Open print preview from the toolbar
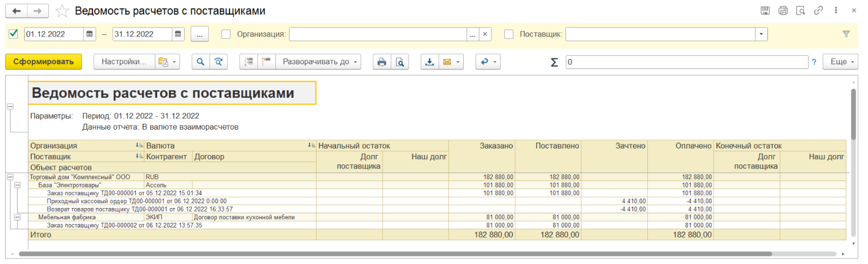 pyautogui.click(x=400, y=62)
